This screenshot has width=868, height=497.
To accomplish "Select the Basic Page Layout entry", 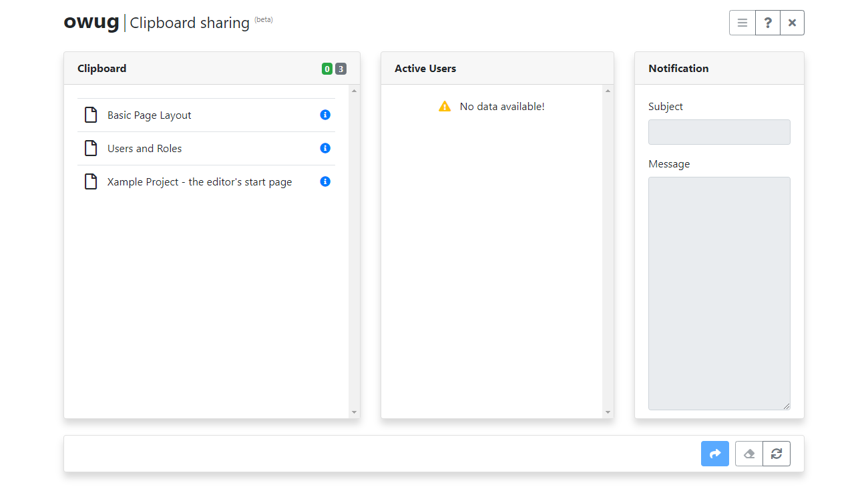I will (206, 115).
